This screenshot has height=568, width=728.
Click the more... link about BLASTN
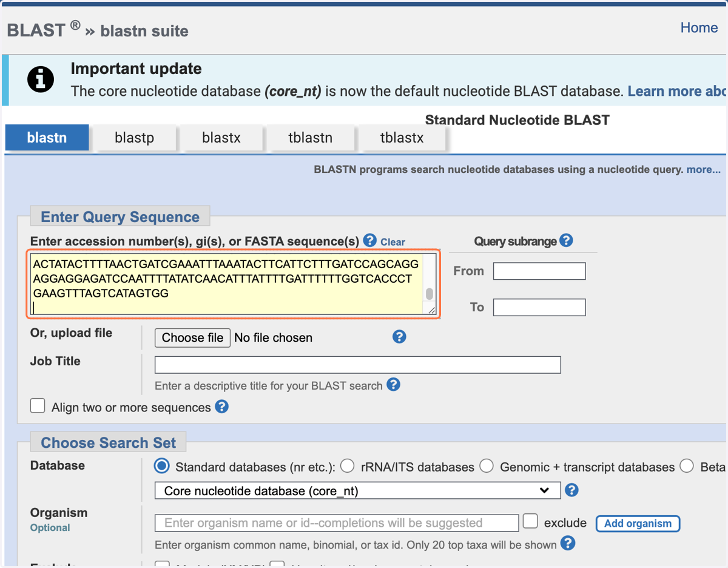click(x=704, y=169)
